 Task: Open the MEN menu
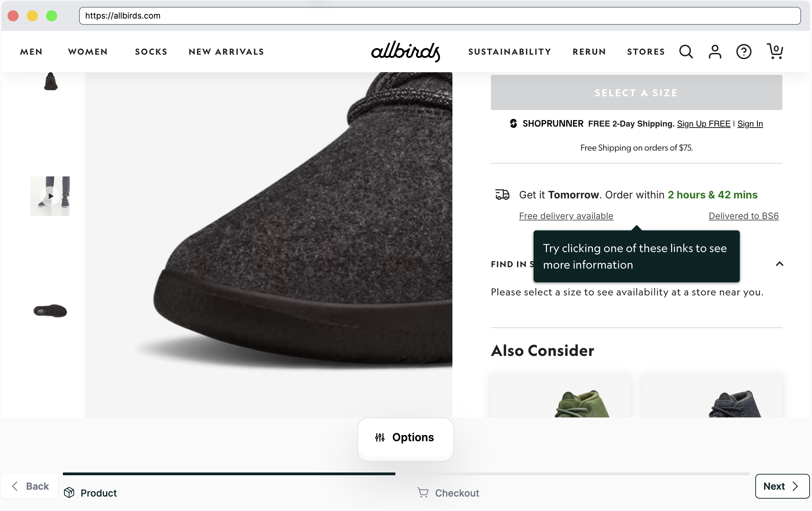(31, 52)
